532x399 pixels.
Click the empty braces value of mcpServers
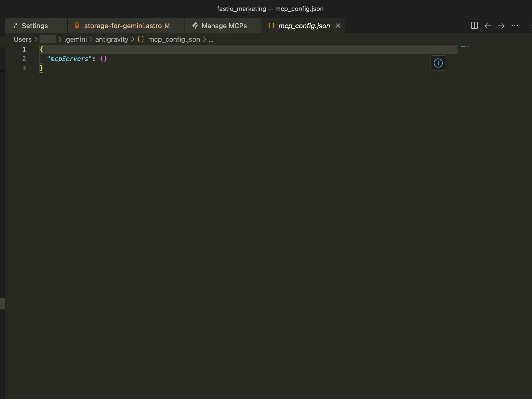pos(103,59)
